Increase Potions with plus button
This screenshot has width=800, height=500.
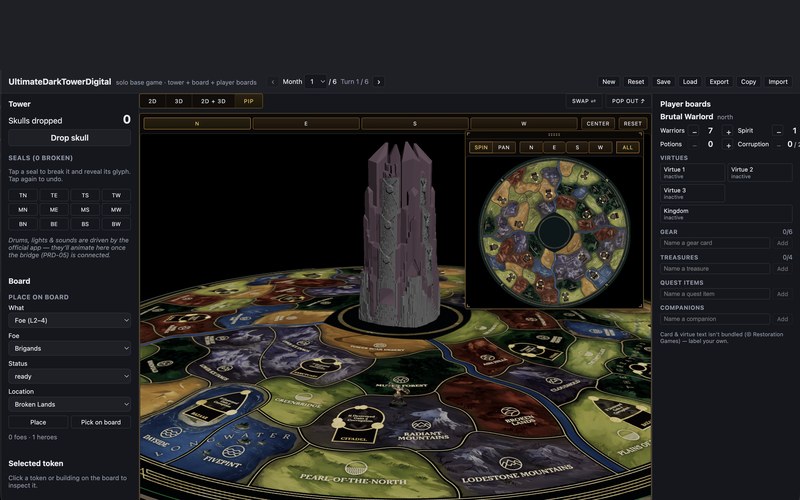pos(728,145)
